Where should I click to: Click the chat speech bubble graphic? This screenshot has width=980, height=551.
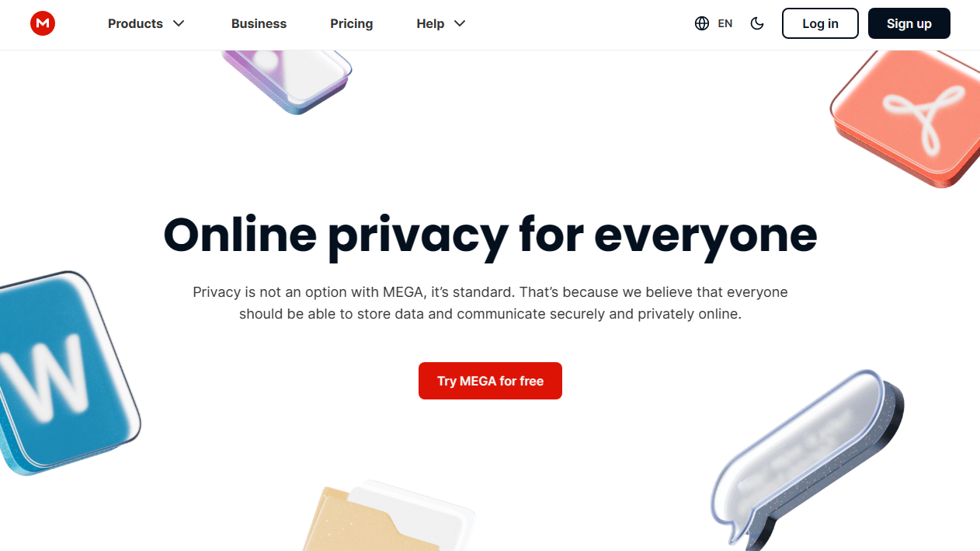pyautogui.click(x=806, y=460)
